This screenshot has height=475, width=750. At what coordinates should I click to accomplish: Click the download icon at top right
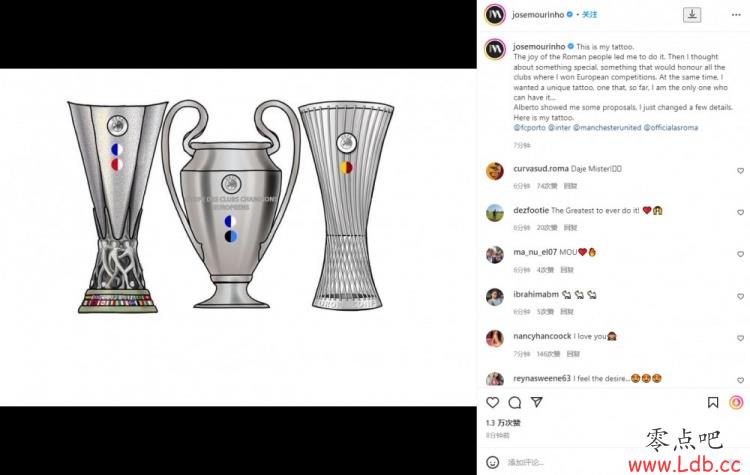(x=692, y=15)
